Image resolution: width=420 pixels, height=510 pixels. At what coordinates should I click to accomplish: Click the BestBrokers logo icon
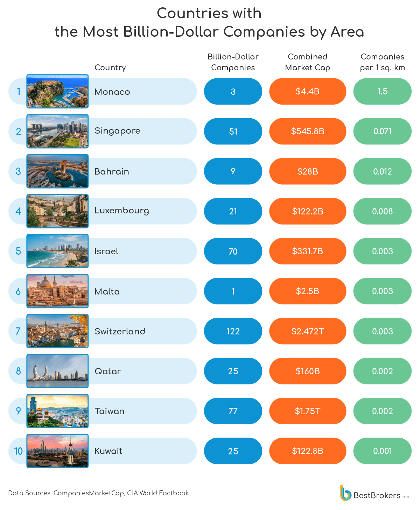click(x=345, y=493)
